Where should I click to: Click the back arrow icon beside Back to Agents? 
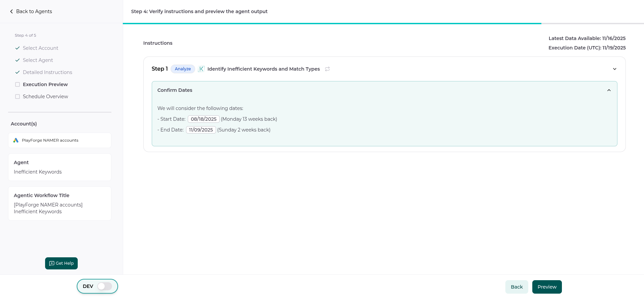point(11,11)
